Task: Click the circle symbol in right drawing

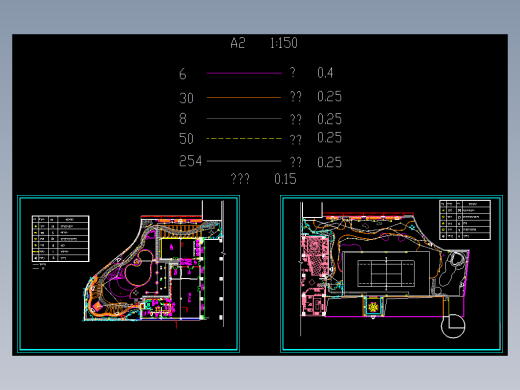Action: pyautogui.click(x=453, y=326)
